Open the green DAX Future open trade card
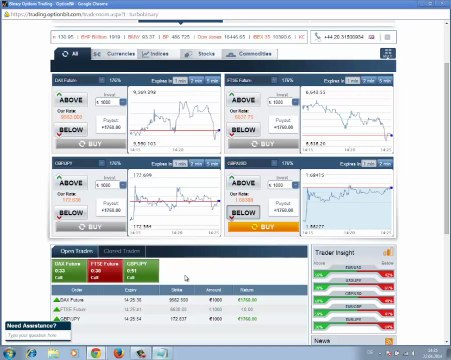 coord(69,270)
